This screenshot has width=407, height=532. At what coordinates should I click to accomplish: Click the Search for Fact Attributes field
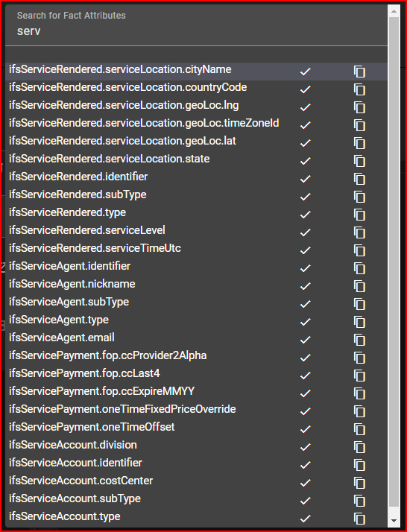pos(196,25)
